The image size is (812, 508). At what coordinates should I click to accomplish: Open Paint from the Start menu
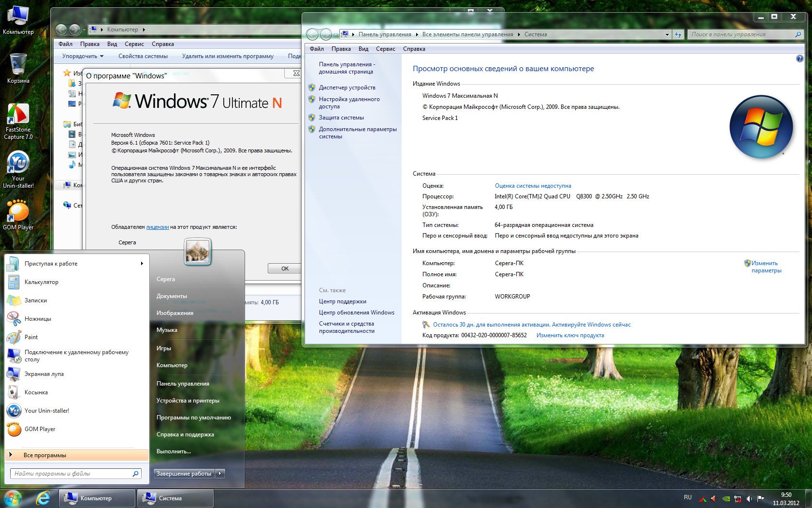click(31, 337)
